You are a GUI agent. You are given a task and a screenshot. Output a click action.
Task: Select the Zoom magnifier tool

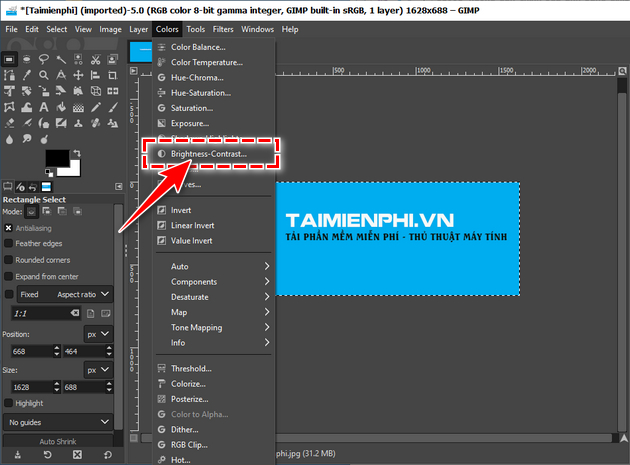click(44, 75)
